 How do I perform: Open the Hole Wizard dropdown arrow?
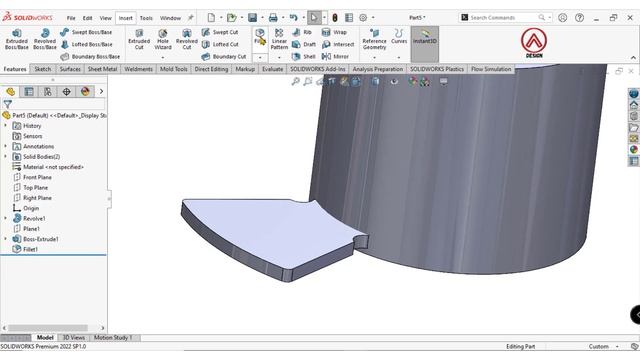(162, 58)
